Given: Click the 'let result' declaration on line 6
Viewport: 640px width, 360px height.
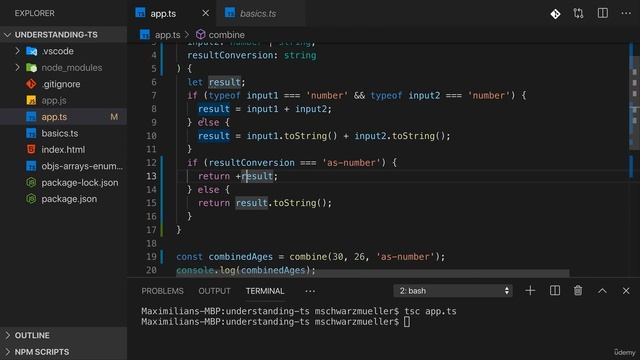Looking at the screenshot, I should pyautogui.click(x=216, y=82).
